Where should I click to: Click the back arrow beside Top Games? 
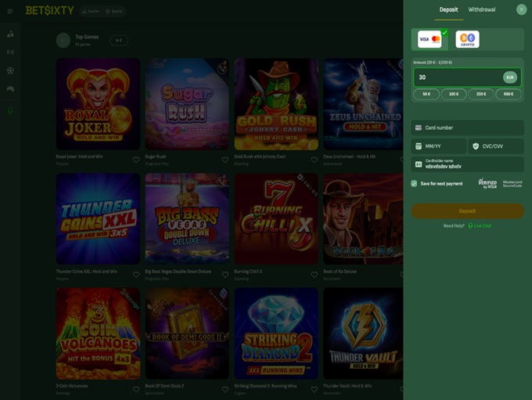(x=63, y=40)
